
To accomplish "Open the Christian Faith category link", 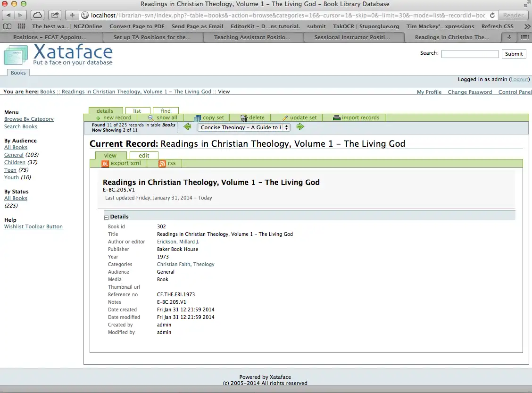I will 174,264.
